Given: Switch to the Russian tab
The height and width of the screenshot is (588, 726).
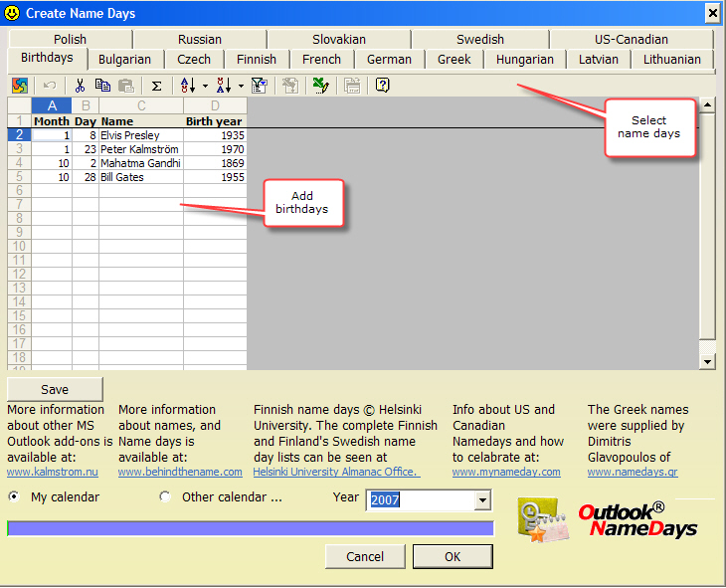Looking at the screenshot, I should pos(200,40).
